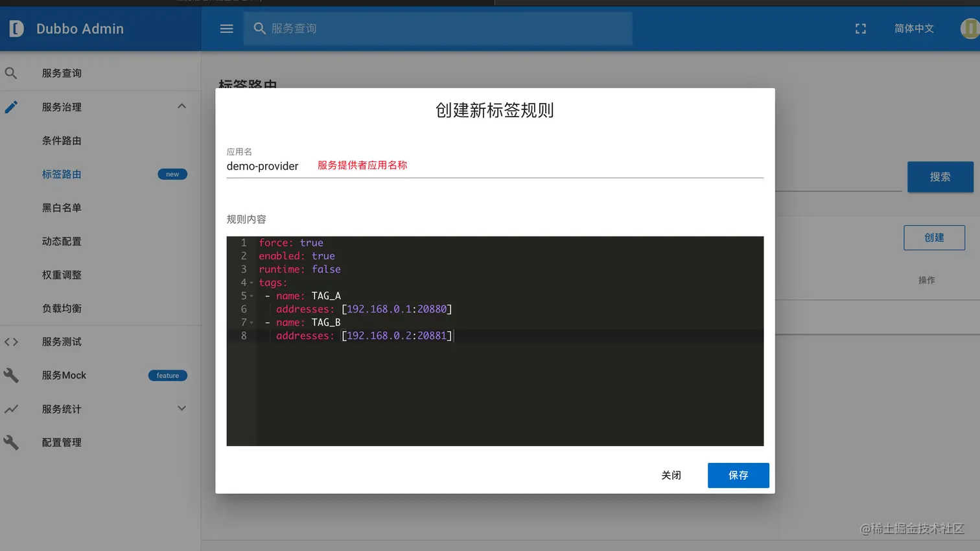Click the empty area of the rule editor
The width and height of the screenshot is (980, 551).
click(509, 394)
